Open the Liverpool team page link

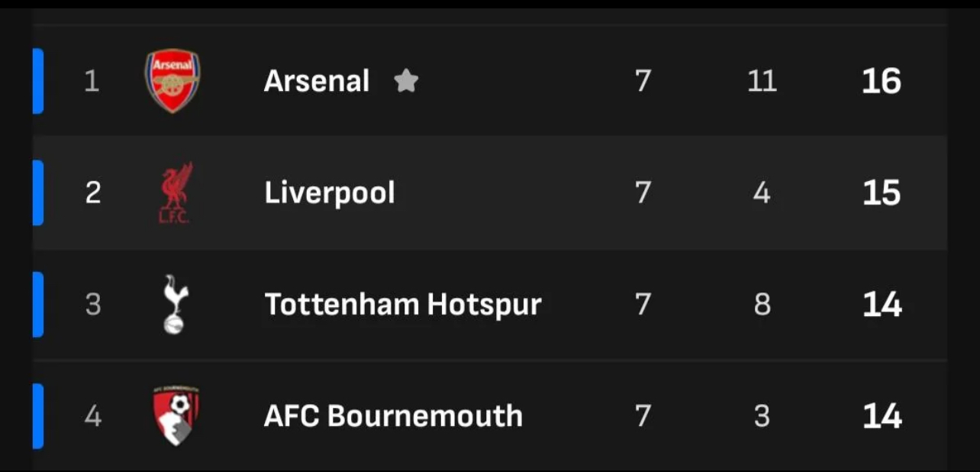pyautogui.click(x=330, y=192)
